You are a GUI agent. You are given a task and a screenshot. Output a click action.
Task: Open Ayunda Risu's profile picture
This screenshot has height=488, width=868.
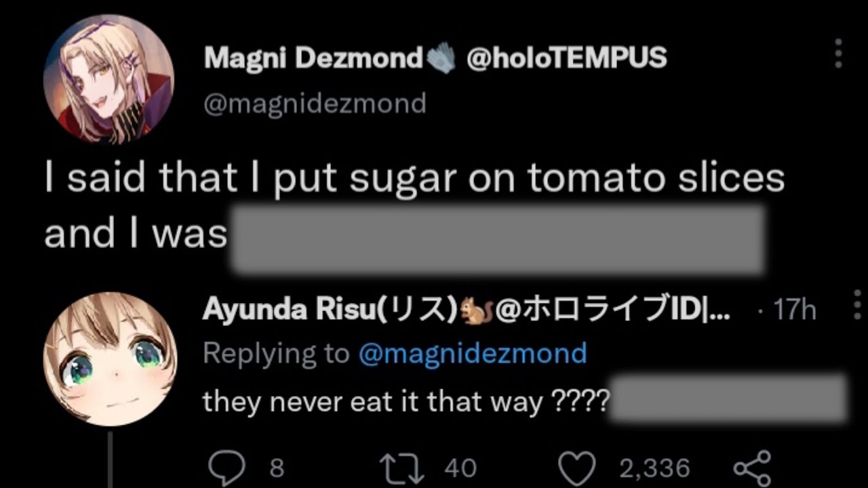(x=110, y=359)
